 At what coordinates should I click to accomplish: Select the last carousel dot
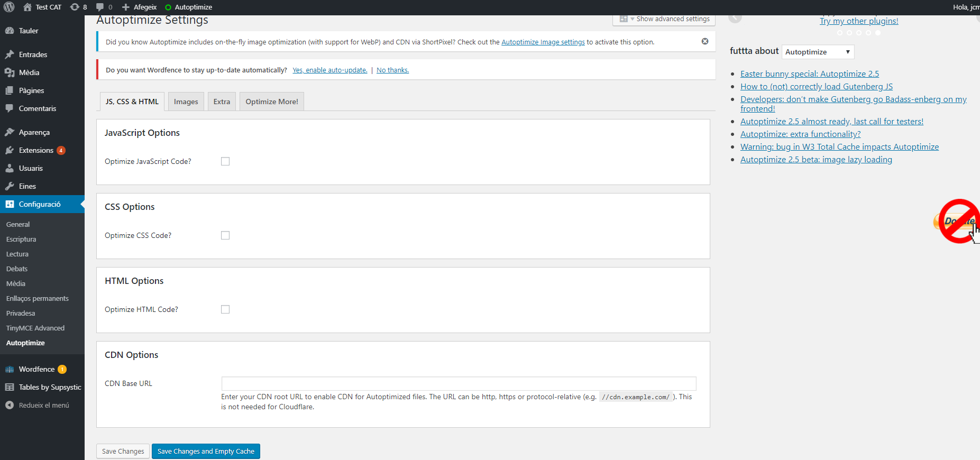point(878,33)
